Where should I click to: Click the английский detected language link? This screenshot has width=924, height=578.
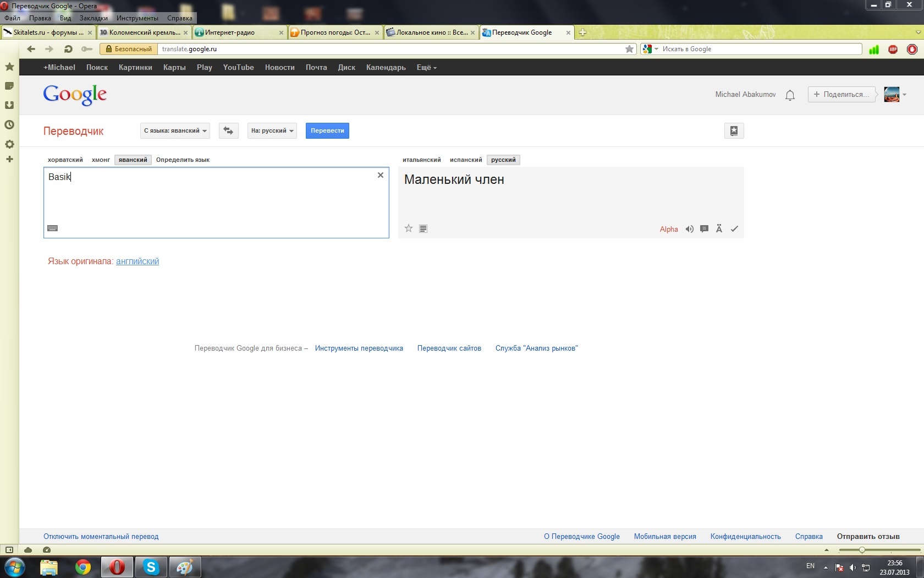[137, 261]
